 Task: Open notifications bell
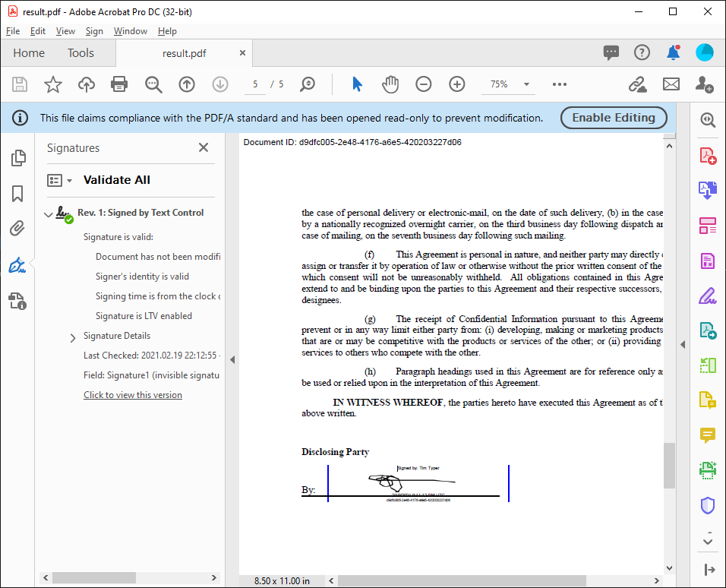click(x=673, y=53)
